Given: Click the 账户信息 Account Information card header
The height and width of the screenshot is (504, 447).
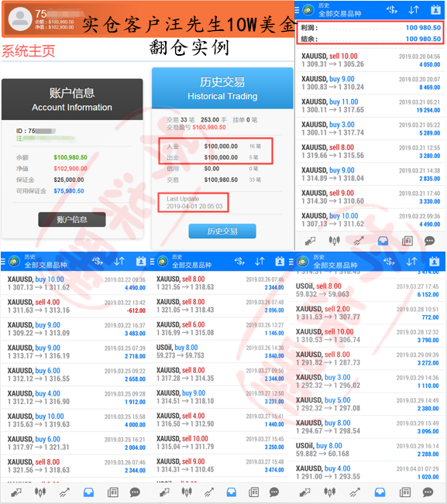Looking at the screenshot, I should 72,99.
